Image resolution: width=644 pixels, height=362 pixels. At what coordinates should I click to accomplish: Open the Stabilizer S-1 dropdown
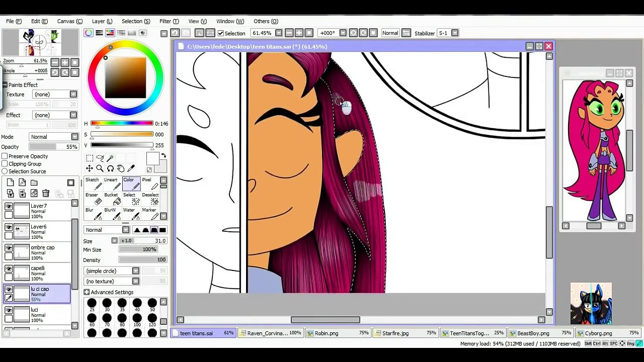[455, 33]
